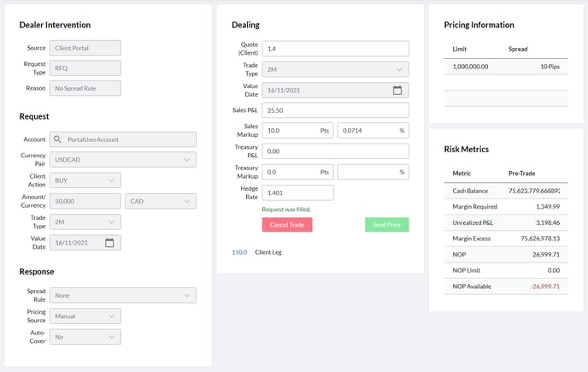Select the 1,000,000.00 limit row in Pricing Information
The width and height of the screenshot is (588, 372).
[x=505, y=66]
